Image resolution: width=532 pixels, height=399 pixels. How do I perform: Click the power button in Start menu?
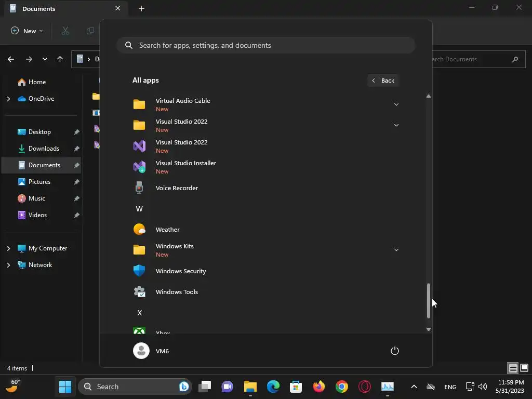pyautogui.click(x=395, y=351)
